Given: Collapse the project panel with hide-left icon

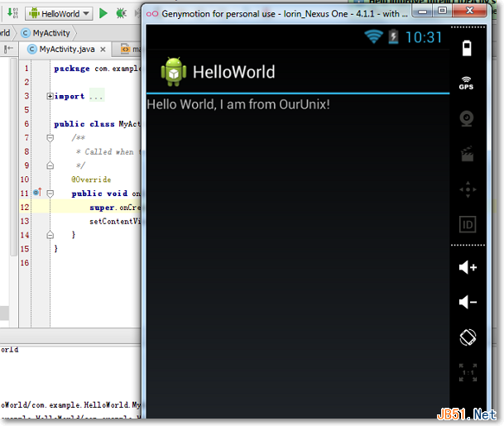Looking at the screenshot, I should (8, 49).
